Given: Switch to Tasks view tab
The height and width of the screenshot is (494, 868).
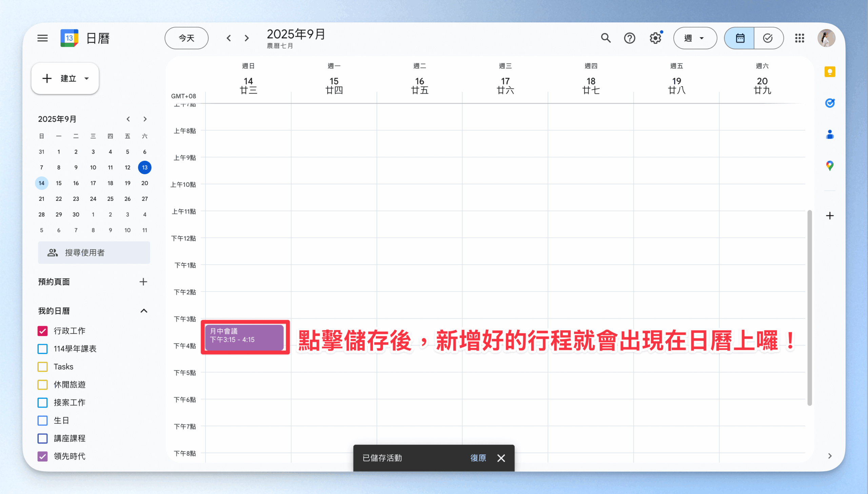Looking at the screenshot, I should (768, 38).
